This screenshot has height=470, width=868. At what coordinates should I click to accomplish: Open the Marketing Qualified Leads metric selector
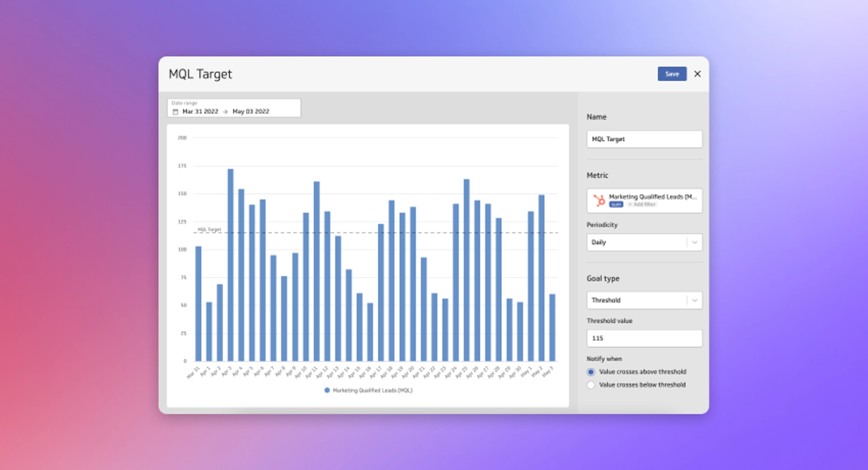point(644,200)
